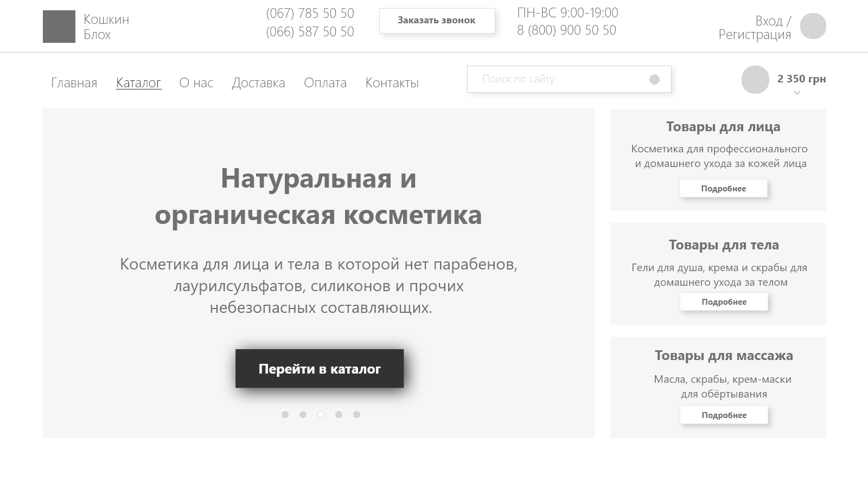This screenshot has height=488, width=868.
Task: Open the cart icon next to 2 350 грн
Action: [x=755, y=80]
